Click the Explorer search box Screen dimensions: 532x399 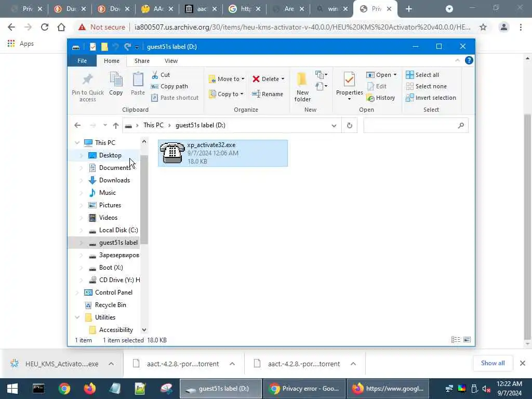click(x=416, y=126)
